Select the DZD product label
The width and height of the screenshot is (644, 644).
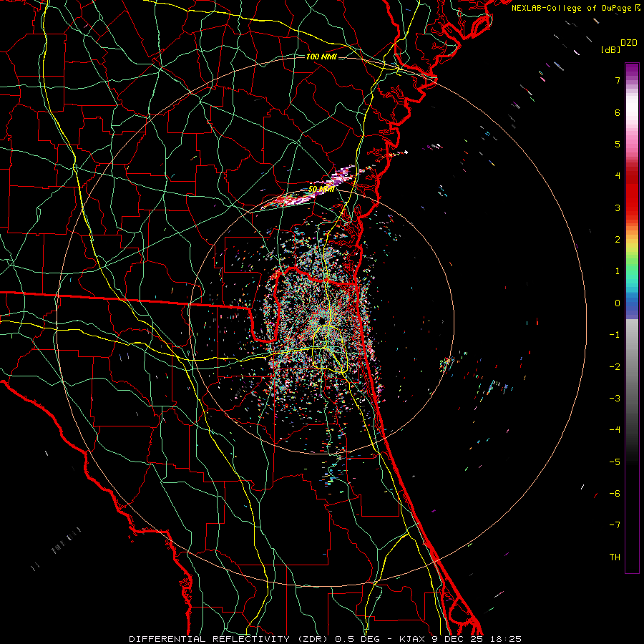click(629, 43)
